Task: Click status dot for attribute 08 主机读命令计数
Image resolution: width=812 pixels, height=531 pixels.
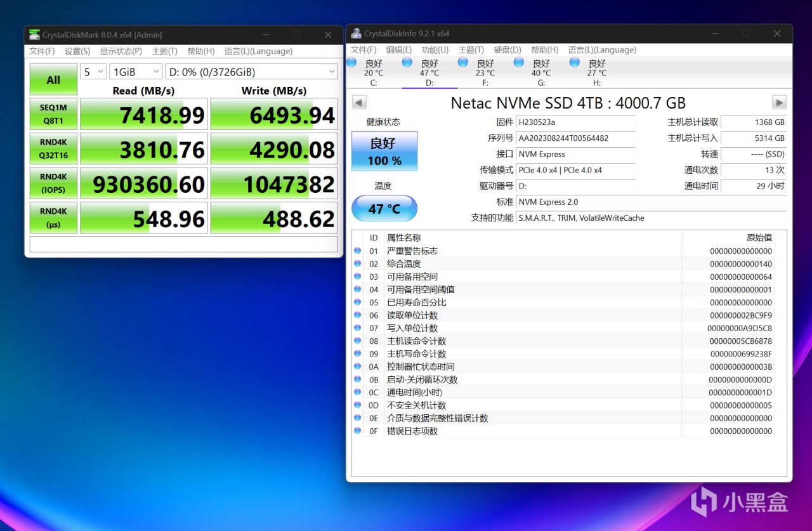Action: (358, 341)
